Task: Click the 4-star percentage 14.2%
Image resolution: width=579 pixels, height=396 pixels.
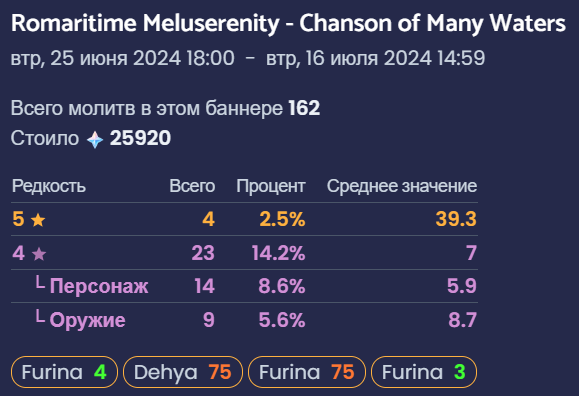Action: (278, 253)
